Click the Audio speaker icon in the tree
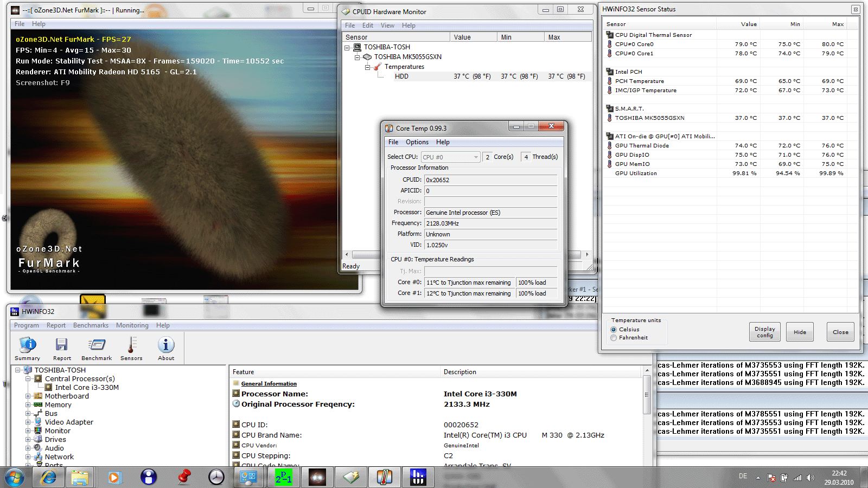Viewport: 868px width, 488px height. pyautogui.click(x=38, y=448)
